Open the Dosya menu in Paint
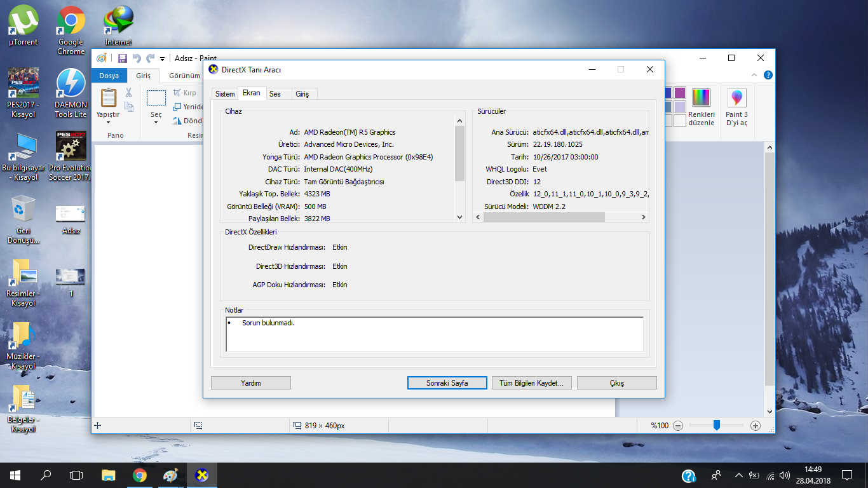868x488 pixels. pyautogui.click(x=109, y=76)
